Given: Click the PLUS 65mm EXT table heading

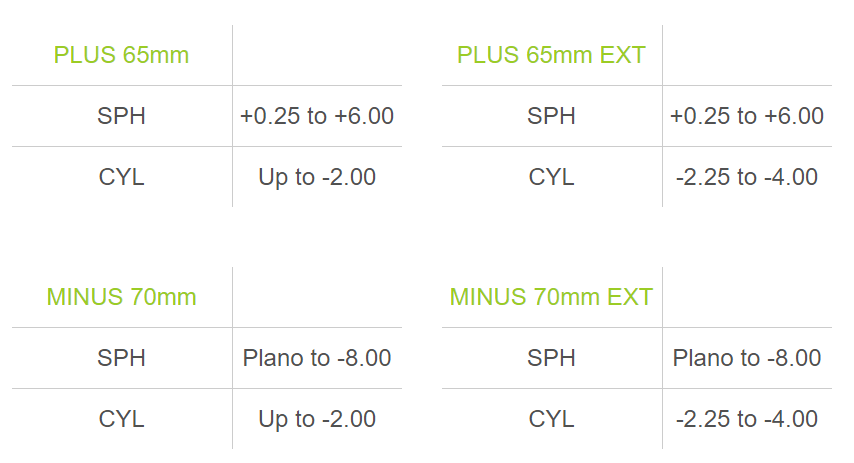Looking at the screenshot, I should pyautogui.click(x=551, y=55).
